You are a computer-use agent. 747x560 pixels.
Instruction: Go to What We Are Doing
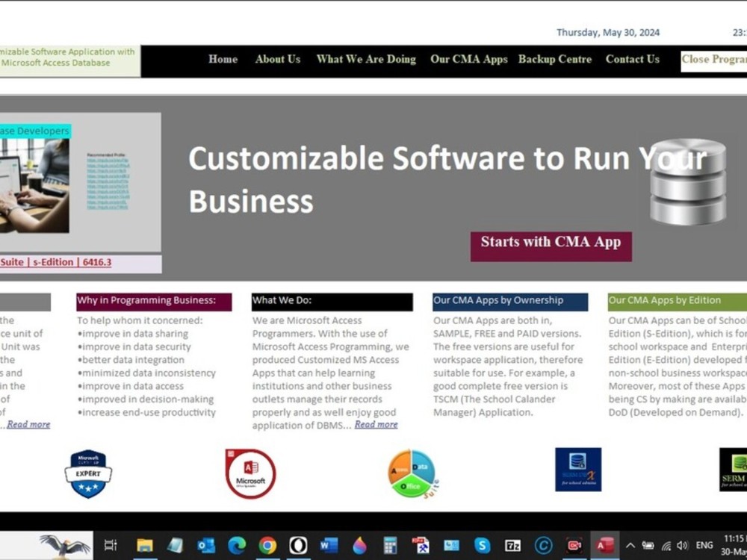tap(366, 59)
